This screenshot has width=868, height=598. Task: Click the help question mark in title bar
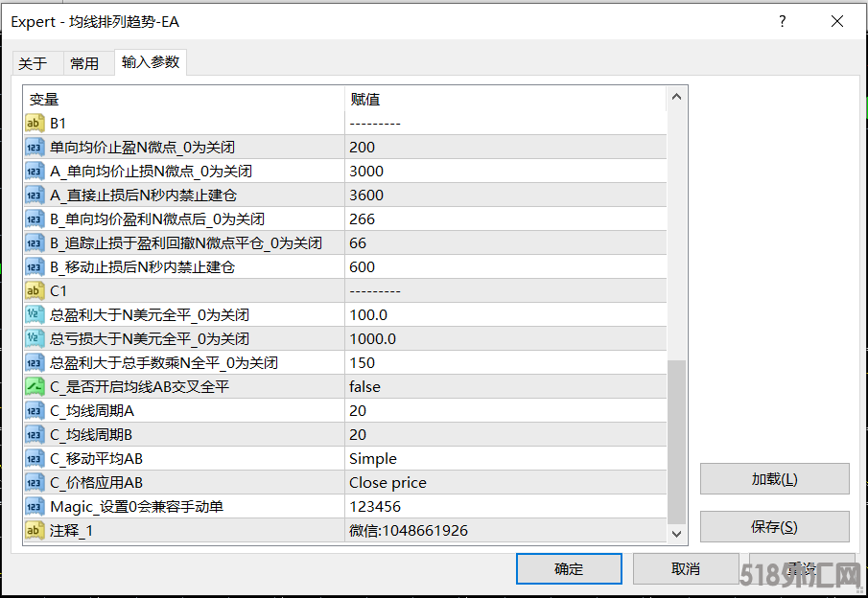(782, 21)
